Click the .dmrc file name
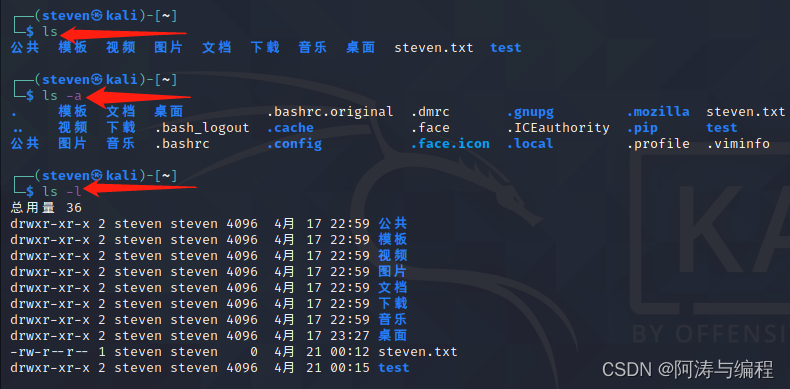Screen dimensions: 790x389 point(430,112)
